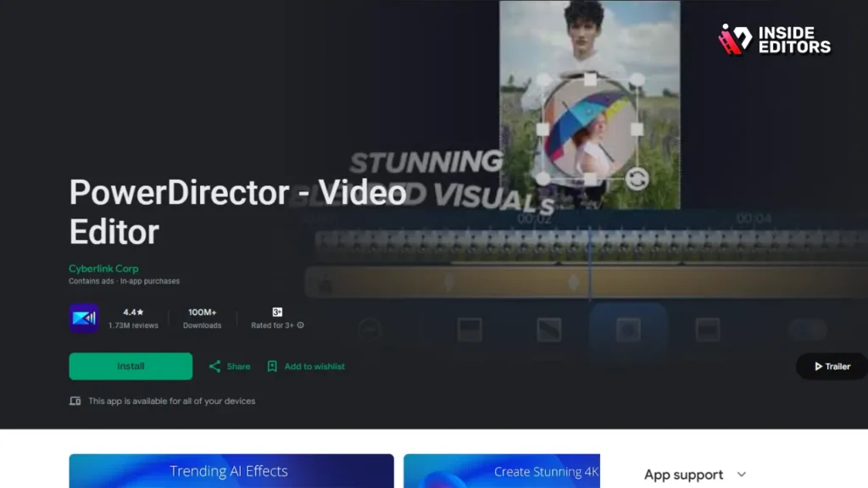Click the Add to wishlist label
The width and height of the screenshot is (868, 488).
(314, 366)
